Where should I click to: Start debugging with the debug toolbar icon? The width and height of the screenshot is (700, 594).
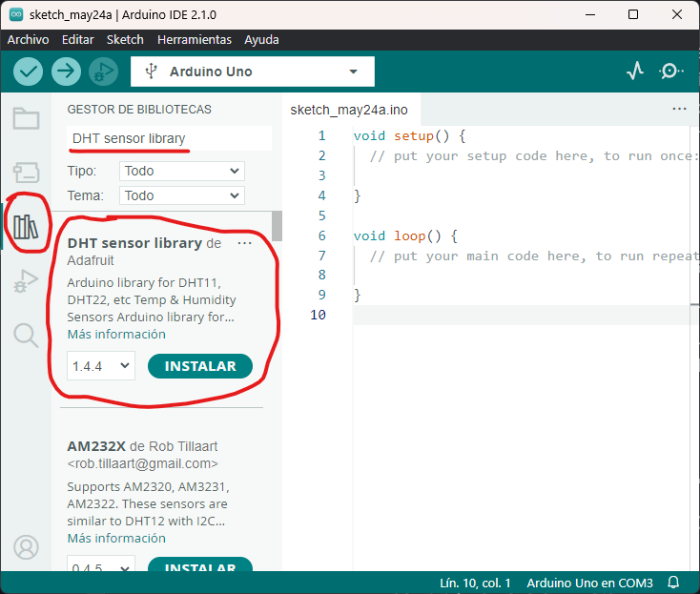click(103, 72)
